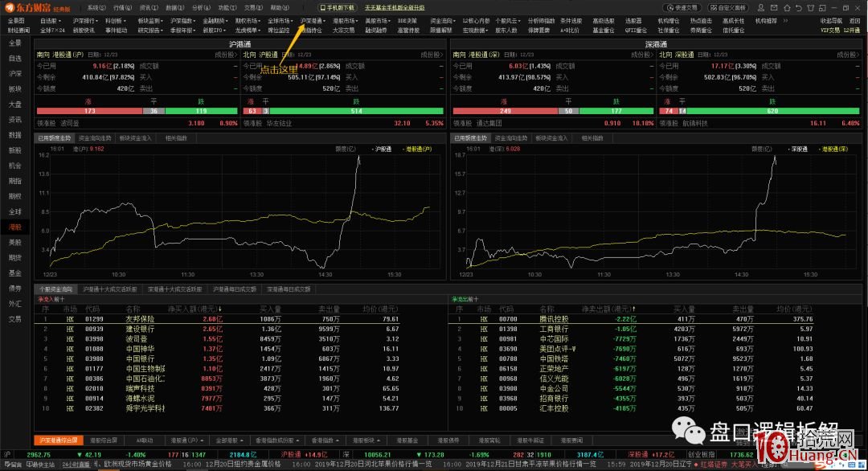The image size is (868, 471).
Task: Click the user account icon in title bar
Action: [x=761, y=8]
